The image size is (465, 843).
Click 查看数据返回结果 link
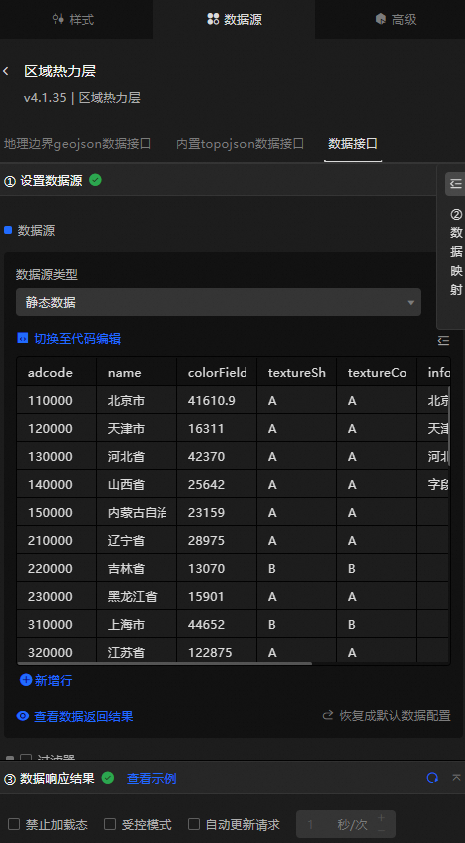point(84,716)
